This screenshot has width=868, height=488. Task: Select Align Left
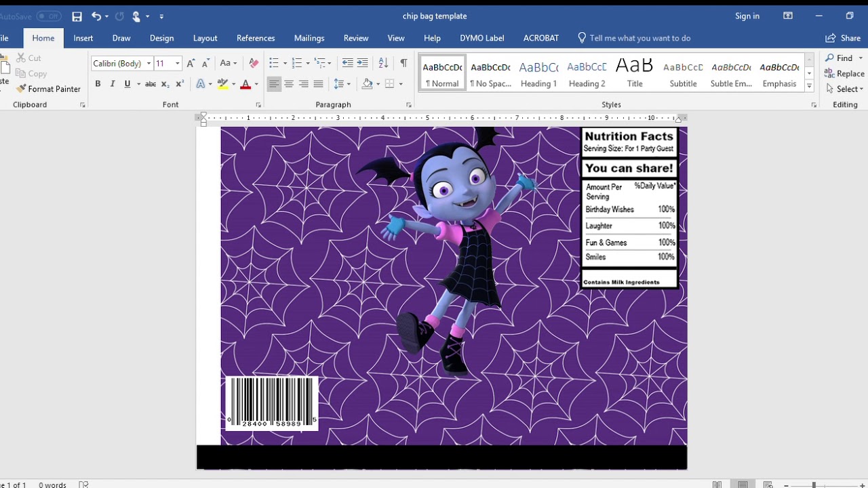click(x=274, y=84)
